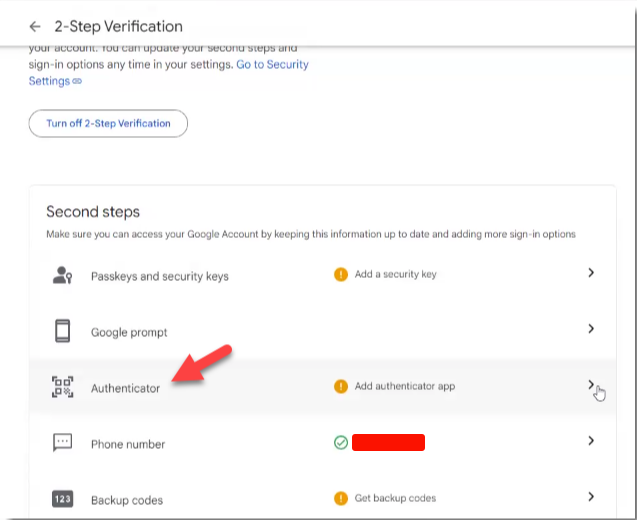Select the Phone number label
637x520 pixels.
pyautogui.click(x=128, y=444)
